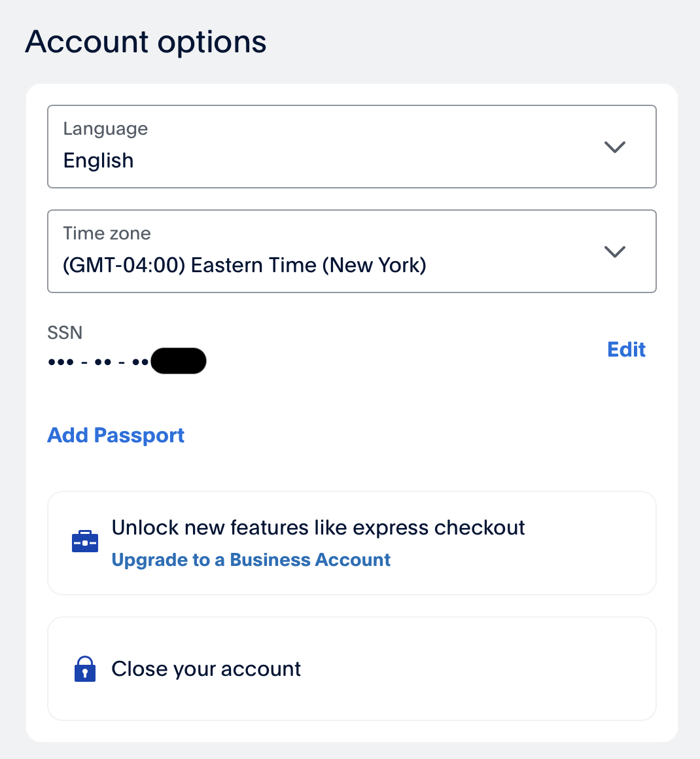Click the Time zone field label
Image resolution: width=700 pixels, height=759 pixels.
click(107, 234)
